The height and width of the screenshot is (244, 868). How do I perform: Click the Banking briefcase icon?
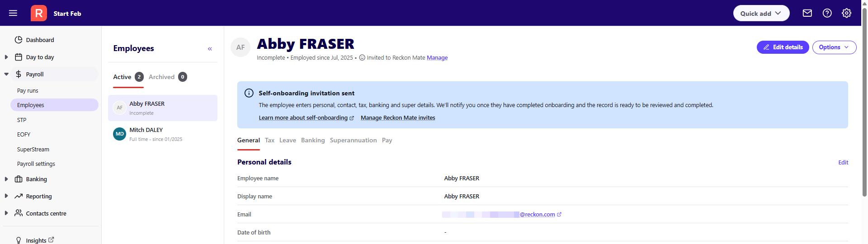[19, 179]
